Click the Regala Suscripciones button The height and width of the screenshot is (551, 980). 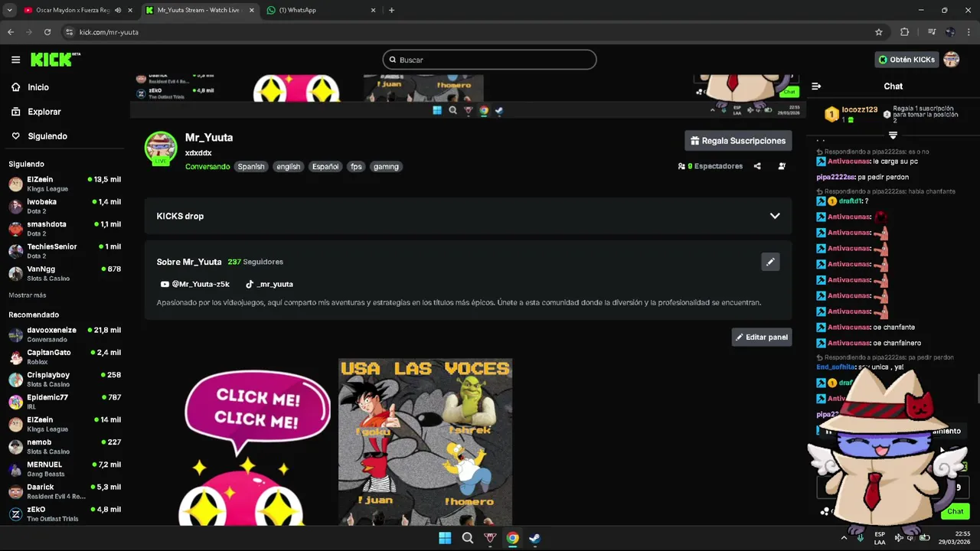point(738,141)
